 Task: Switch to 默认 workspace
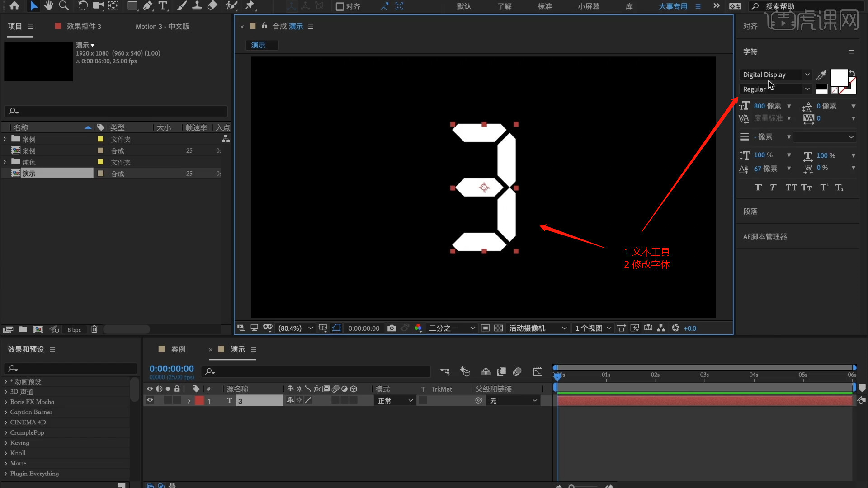tap(464, 6)
